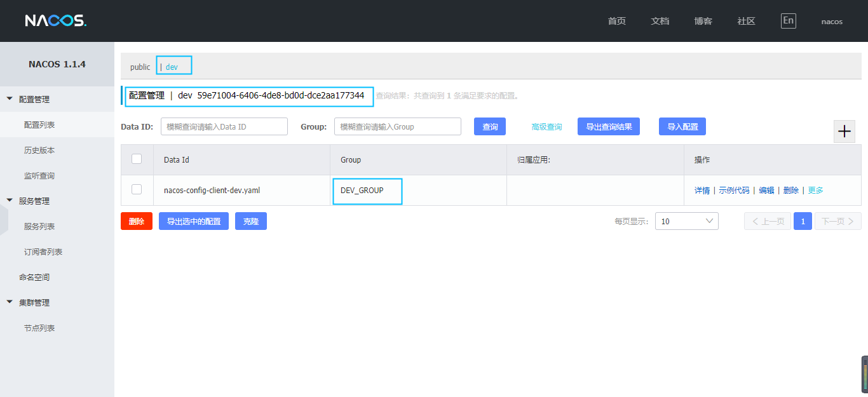Focus the Data ID search field
This screenshot has height=397, width=868.
click(224, 126)
